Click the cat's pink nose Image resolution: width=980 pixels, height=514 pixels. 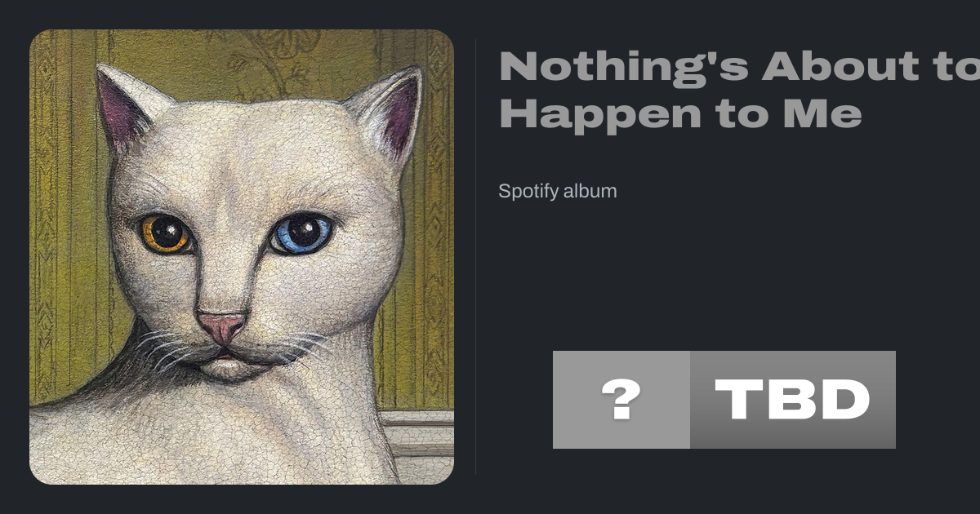(221, 326)
